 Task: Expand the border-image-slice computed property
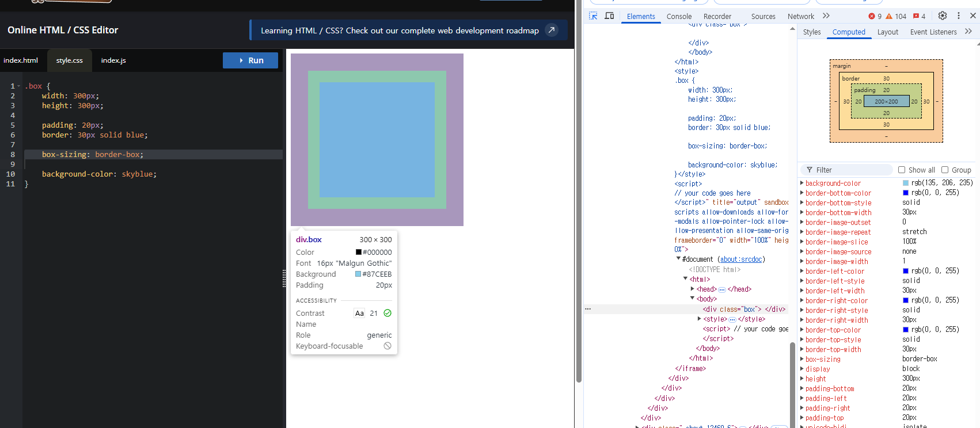pos(802,242)
